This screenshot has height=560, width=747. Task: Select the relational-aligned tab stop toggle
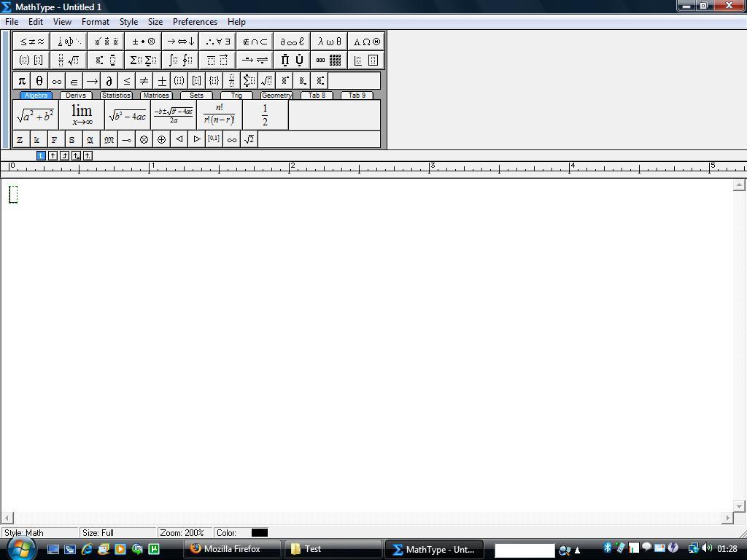pyautogui.click(x=76, y=156)
